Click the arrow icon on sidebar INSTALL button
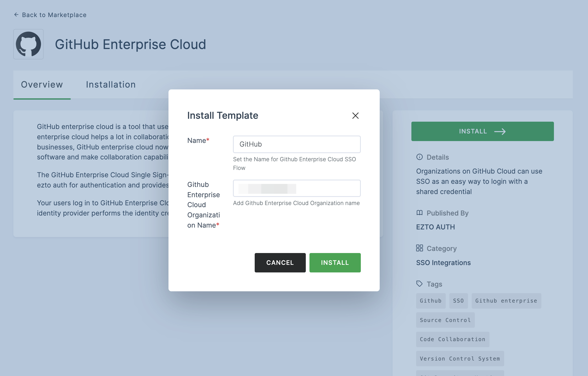The height and width of the screenshot is (376, 588). [500, 132]
